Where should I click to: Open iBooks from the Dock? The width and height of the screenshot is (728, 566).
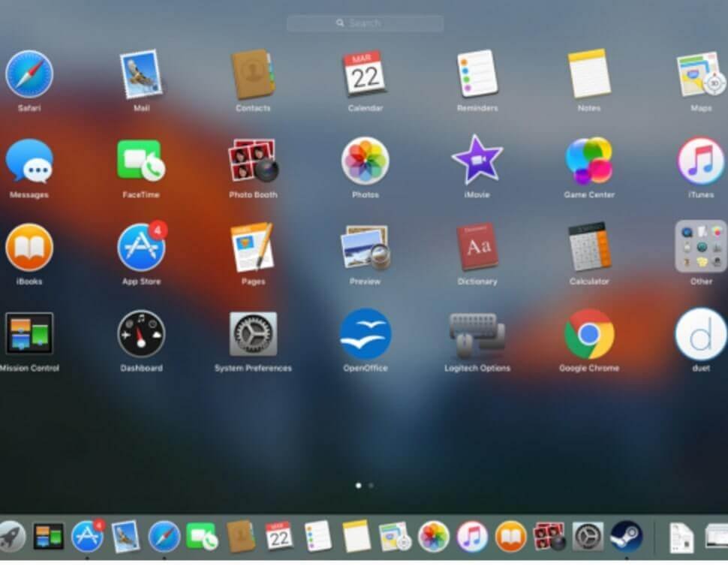[x=510, y=537]
